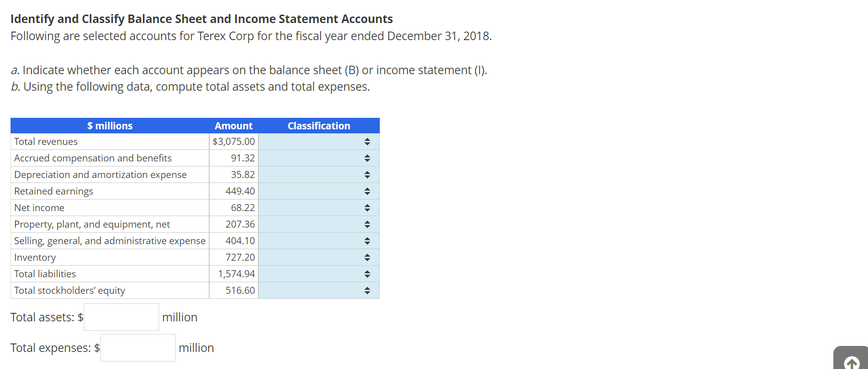Open the Classification dropdown for Retained earnings
Image resolution: width=868 pixels, height=369 pixels.
coord(367,191)
